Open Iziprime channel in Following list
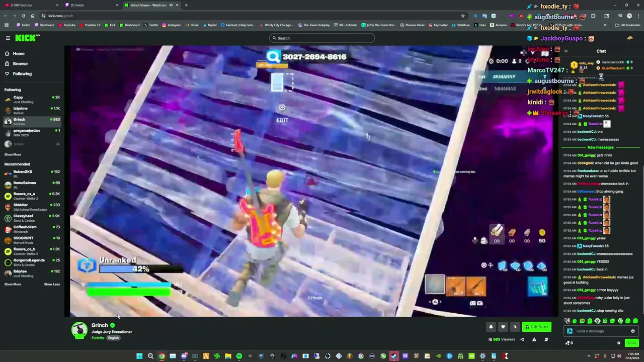This screenshot has width=644, height=362. pyautogui.click(x=32, y=110)
